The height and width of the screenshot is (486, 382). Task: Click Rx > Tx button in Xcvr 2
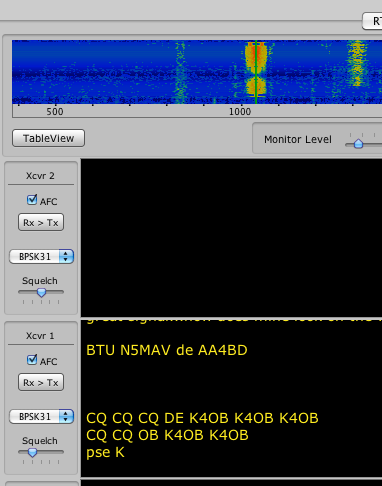(x=41, y=222)
